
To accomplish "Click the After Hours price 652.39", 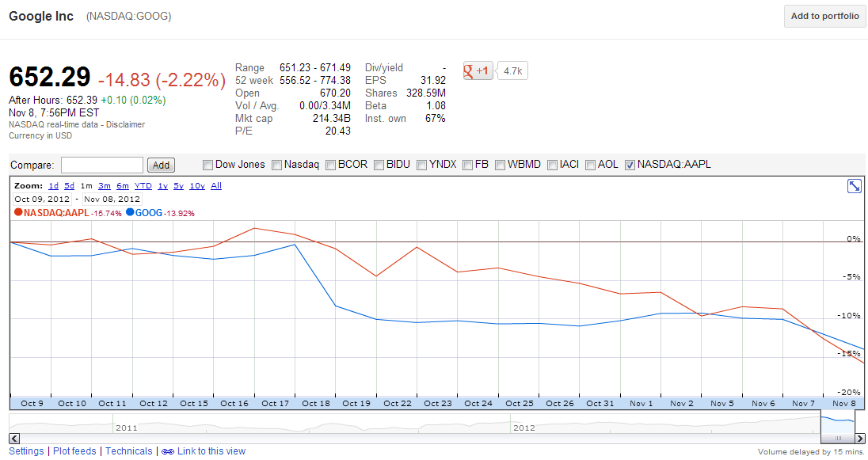I will [x=82, y=101].
